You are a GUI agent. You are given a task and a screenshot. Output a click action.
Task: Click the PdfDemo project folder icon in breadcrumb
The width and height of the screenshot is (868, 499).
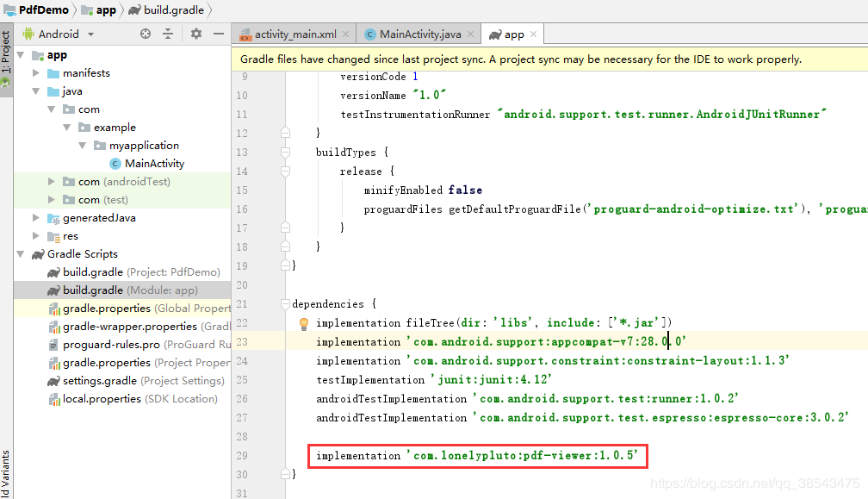[x=9, y=10]
